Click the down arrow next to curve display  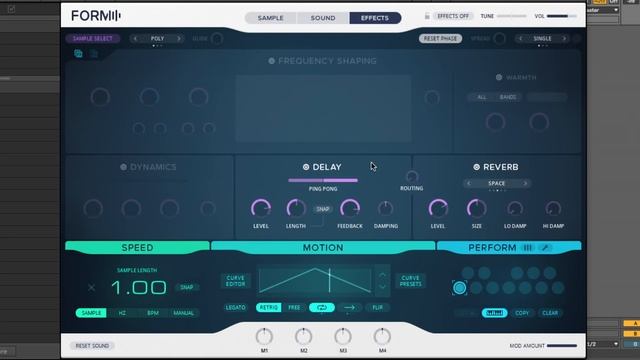pyautogui.click(x=382, y=286)
